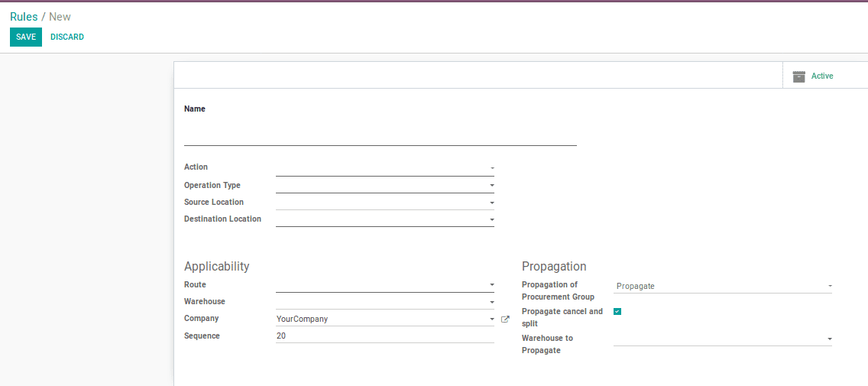Image resolution: width=868 pixels, height=386 pixels.
Task: Click the Propagate cancel and split label
Action: click(x=562, y=317)
